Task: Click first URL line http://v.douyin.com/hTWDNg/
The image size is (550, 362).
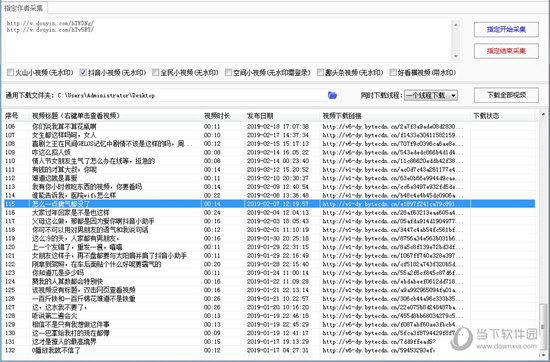Action: [x=51, y=24]
